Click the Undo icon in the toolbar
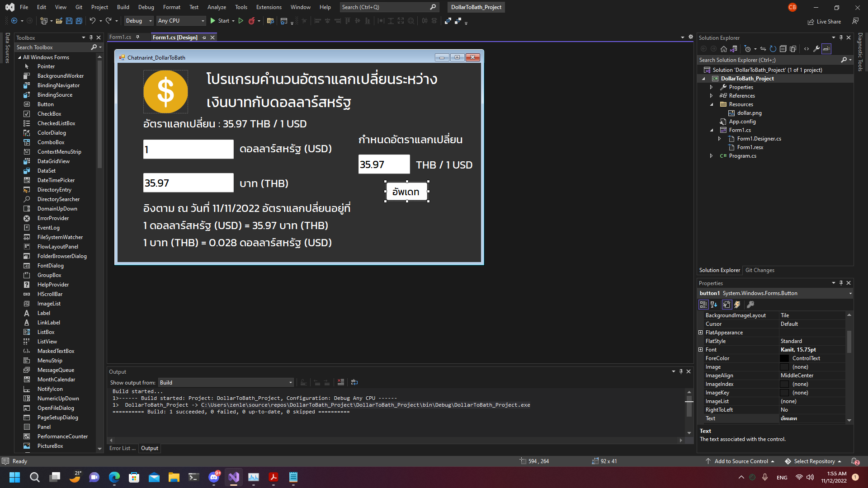Screen dimensions: 868x488 (x=92, y=21)
